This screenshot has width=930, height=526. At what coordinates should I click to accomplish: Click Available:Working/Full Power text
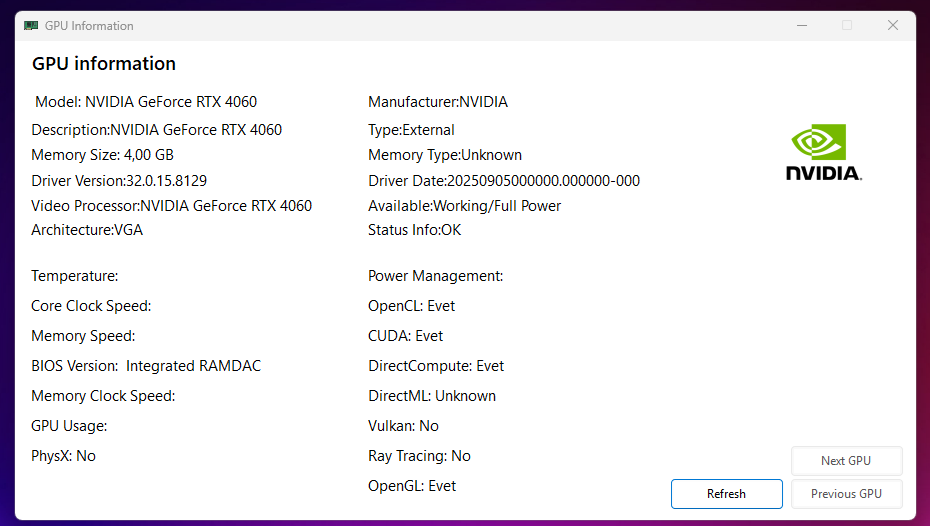pos(464,206)
